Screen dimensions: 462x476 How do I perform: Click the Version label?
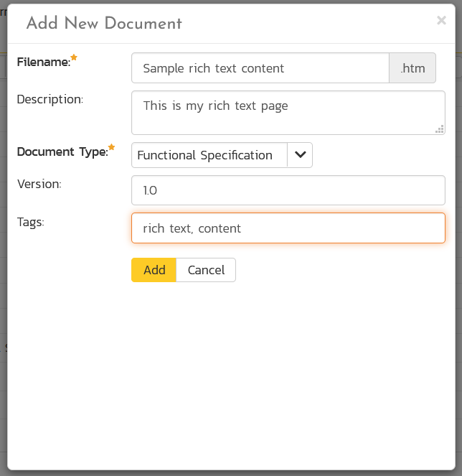coord(39,184)
